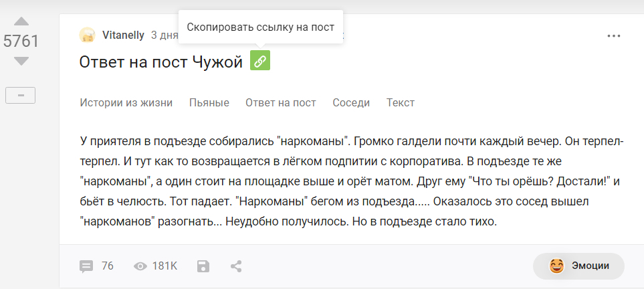Select the 'Соседи' tag
Image resolution: width=644 pixels, height=289 pixels.
[x=351, y=103]
